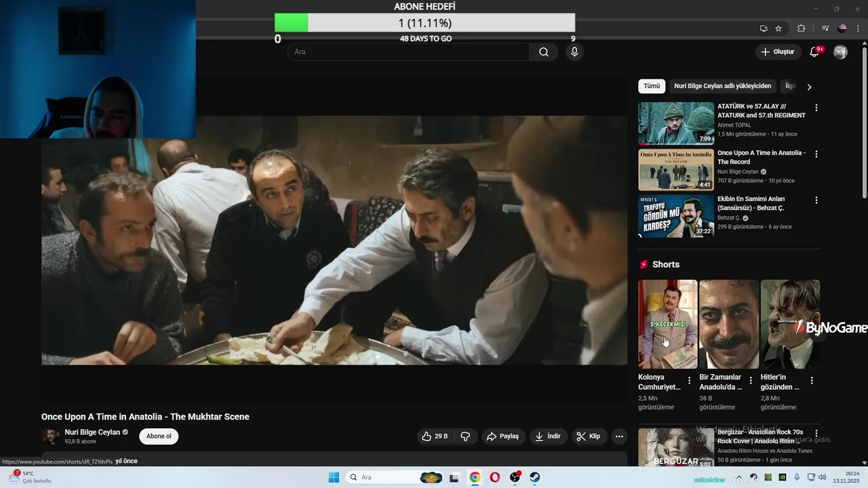Open YouTube notifications bell
868x488 pixels.
[815, 52]
